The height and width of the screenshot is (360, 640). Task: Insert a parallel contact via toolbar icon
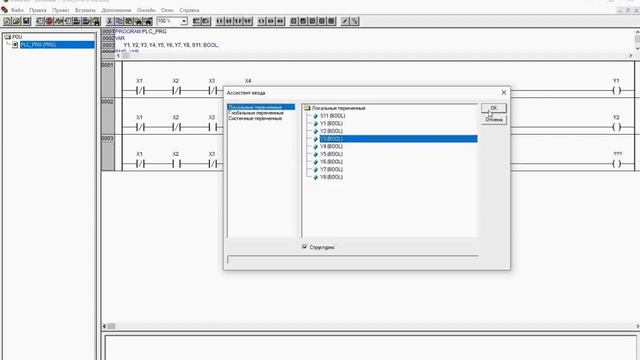click(238, 21)
